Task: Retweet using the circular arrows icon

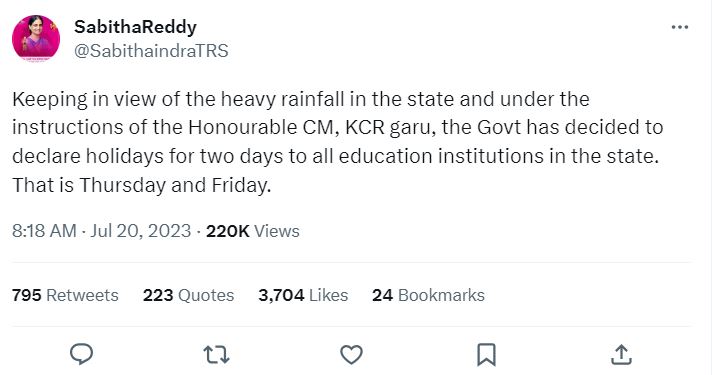Action: tap(216, 355)
